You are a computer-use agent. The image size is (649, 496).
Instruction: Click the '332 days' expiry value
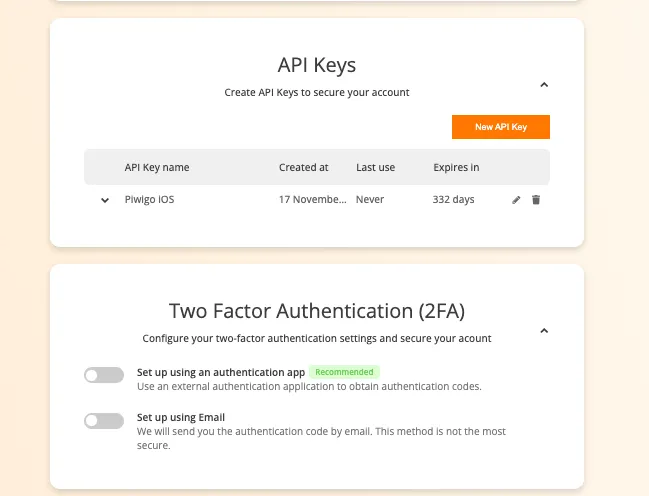(x=453, y=200)
